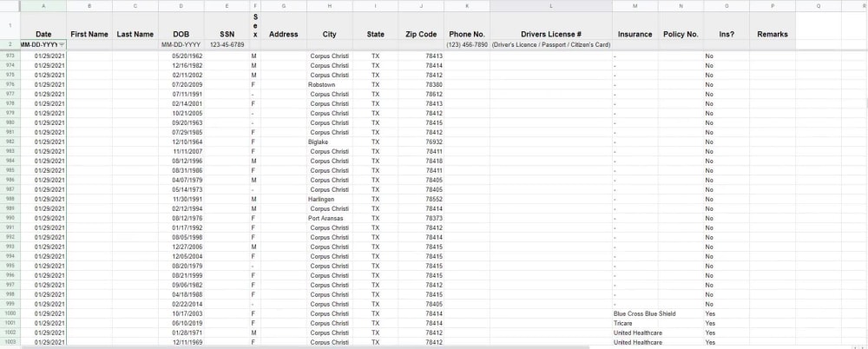Image resolution: width=868 pixels, height=349 pixels.
Task: Select zip code cell 78380
Action: [421, 85]
